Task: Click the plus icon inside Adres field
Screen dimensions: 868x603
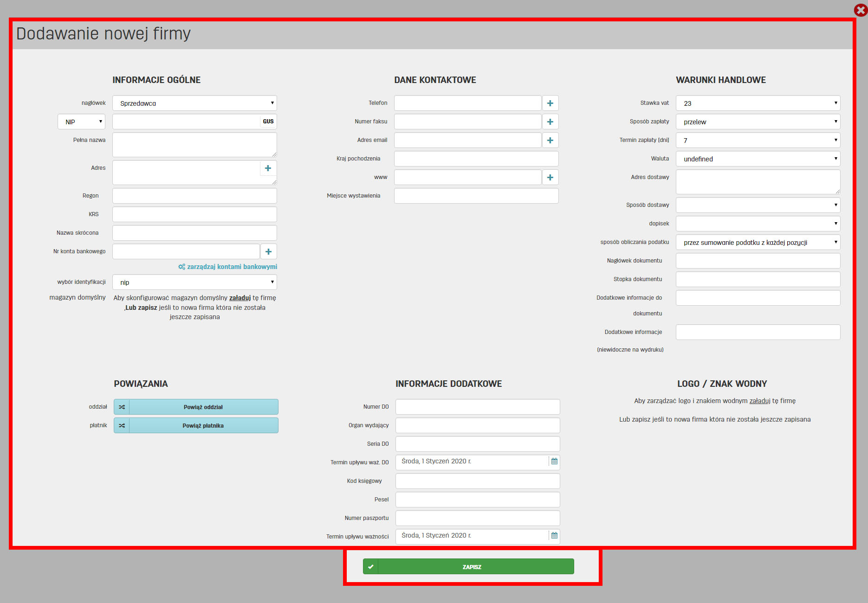Action: pyautogui.click(x=268, y=168)
